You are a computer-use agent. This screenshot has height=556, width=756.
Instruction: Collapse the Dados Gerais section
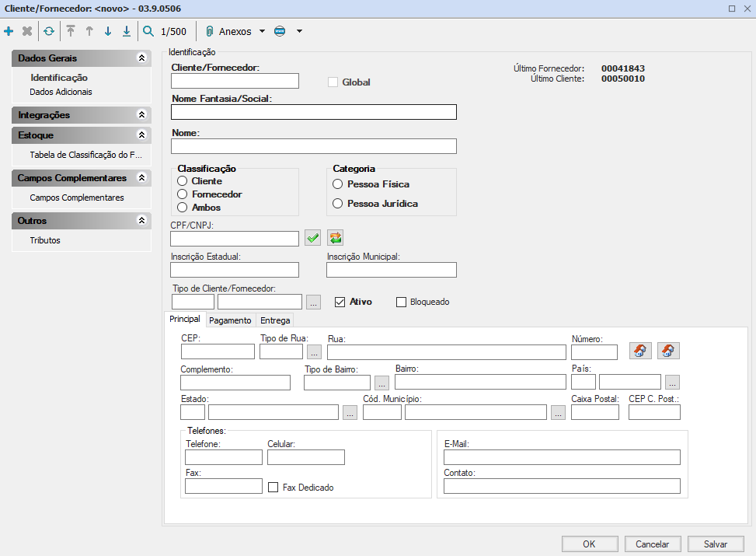click(x=141, y=58)
